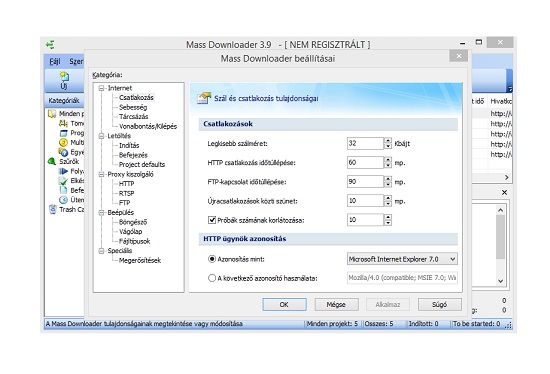Cancel with the Mégse button
The width and height of the screenshot is (550, 374).
coord(336,305)
